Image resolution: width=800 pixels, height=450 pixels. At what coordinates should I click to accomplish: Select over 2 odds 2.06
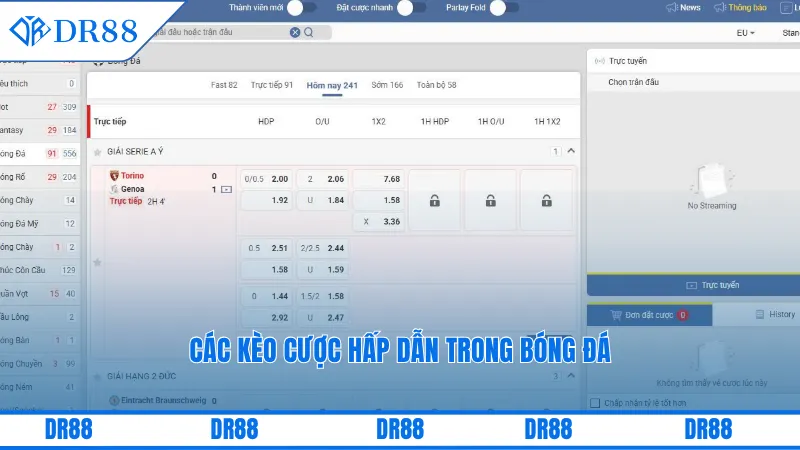point(322,179)
